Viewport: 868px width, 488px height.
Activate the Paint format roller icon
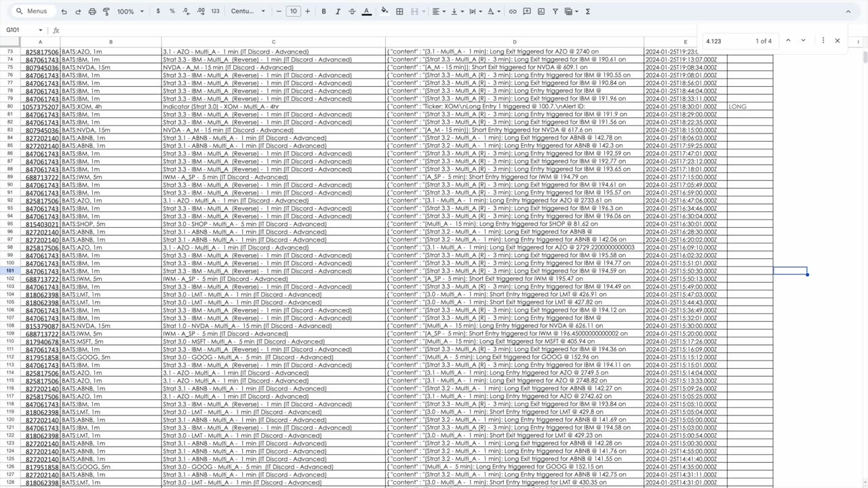(x=106, y=12)
